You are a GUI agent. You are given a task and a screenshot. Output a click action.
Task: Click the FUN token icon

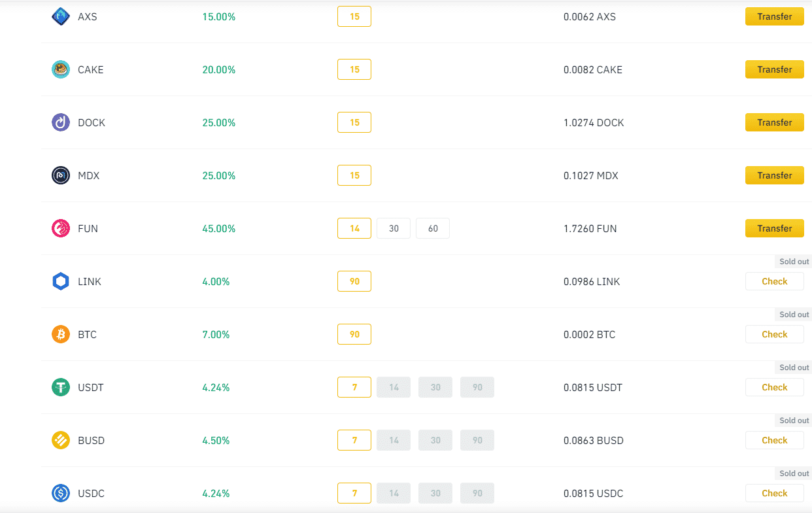tap(61, 228)
